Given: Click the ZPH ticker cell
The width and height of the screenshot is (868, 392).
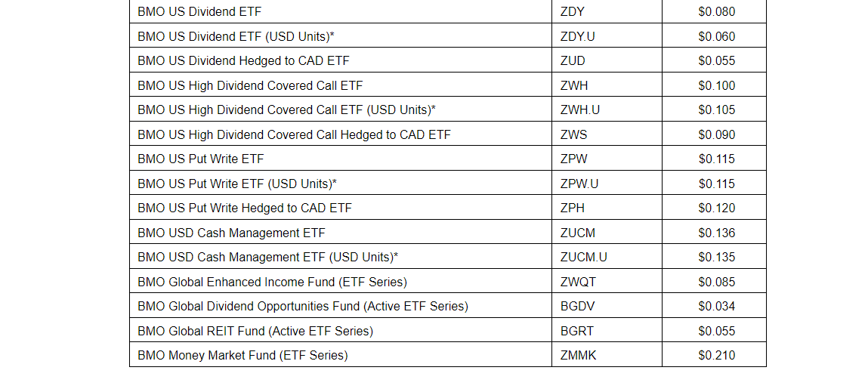Looking at the screenshot, I should pyautogui.click(x=572, y=208).
